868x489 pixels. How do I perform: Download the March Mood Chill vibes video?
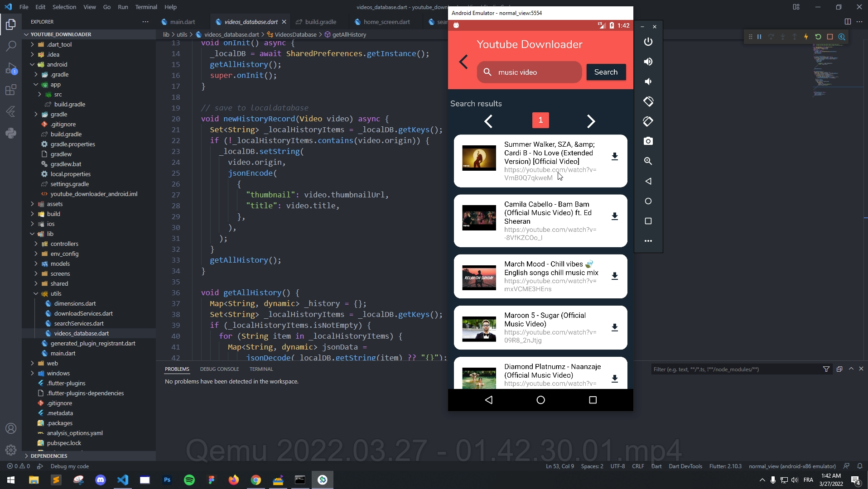click(x=615, y=276)
